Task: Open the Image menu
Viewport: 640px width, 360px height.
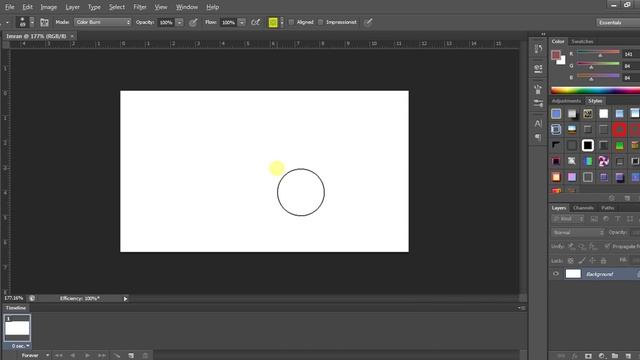Action: [49, 7]
